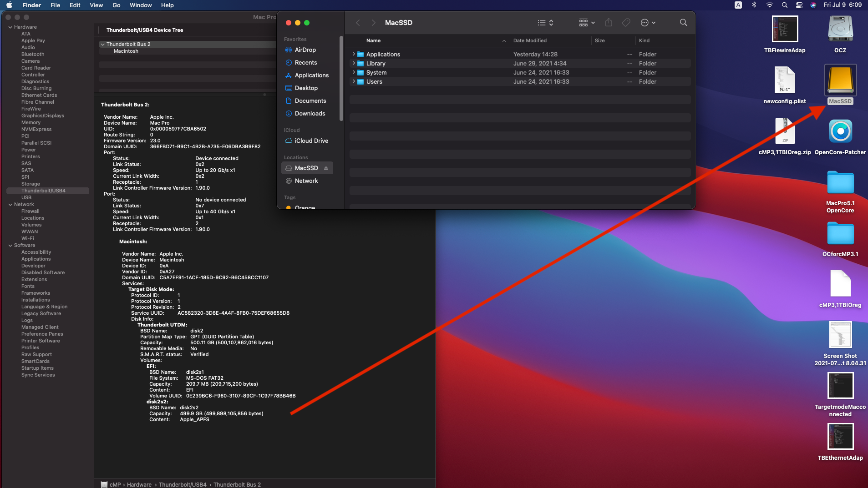The height and width of the screenshot is (488, 868).
Task: Eject MacSSD from Finder sidebar
Action: (x=326, y=168)
